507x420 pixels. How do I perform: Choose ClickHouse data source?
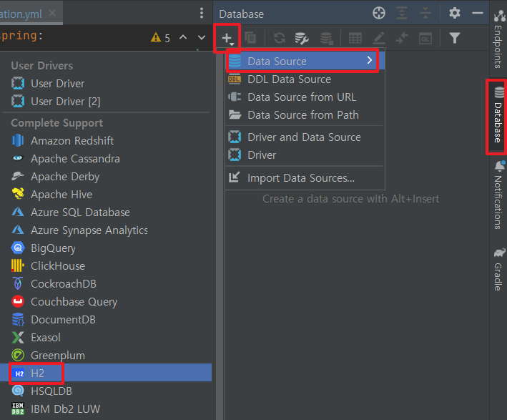106,266
